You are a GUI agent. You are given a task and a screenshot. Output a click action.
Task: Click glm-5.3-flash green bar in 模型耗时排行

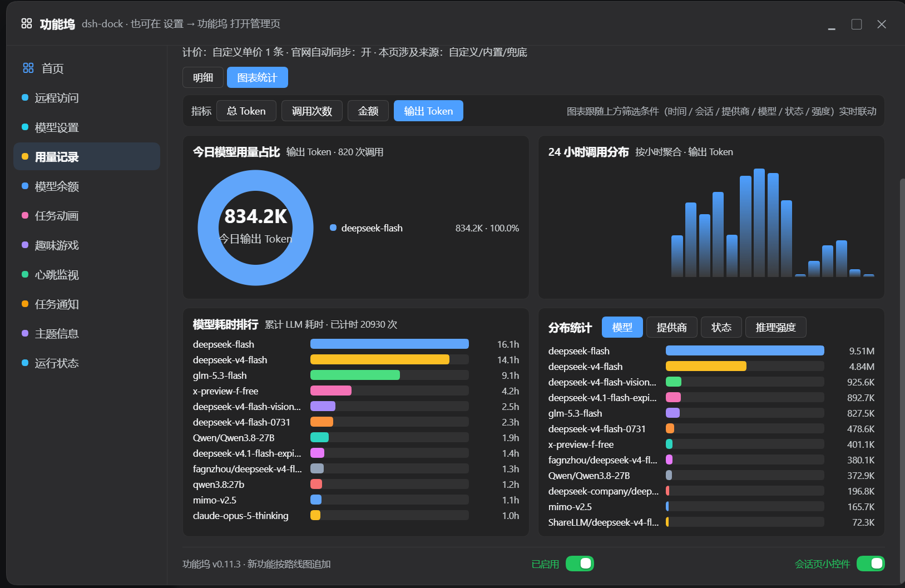coord(355,375)
